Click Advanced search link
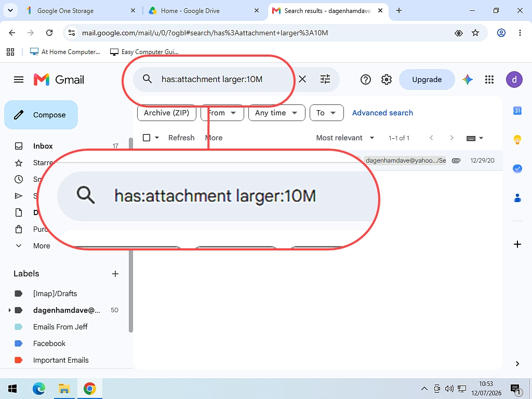Image resolution: width=532 pixels, height=399 pixels. [x=382, y=113]
